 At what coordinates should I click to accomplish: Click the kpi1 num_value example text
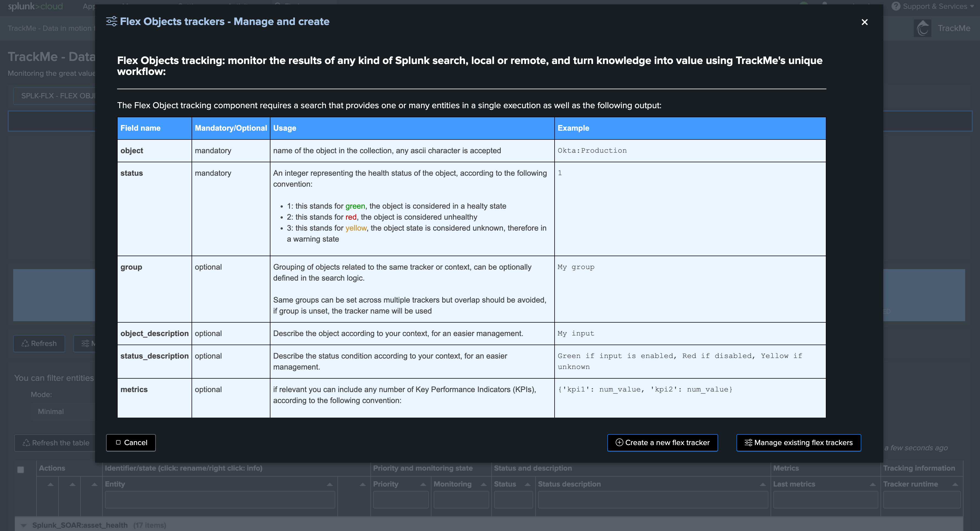[645, 389]
